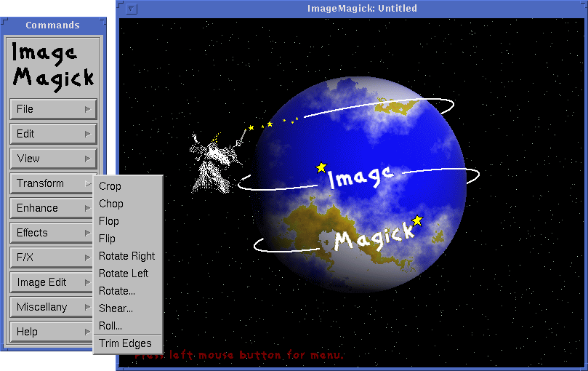Open the File menu button
The image size is (588, 371).
53,109
